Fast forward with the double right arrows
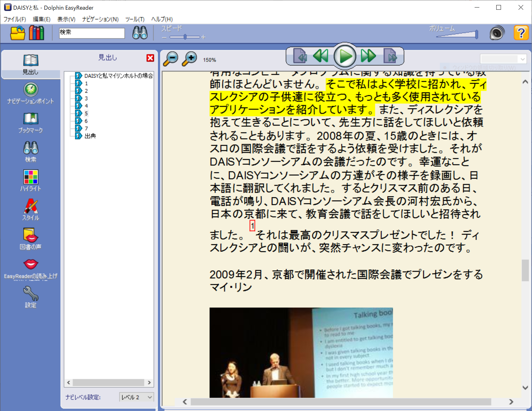The width and height of the screenshot is (532, 411). click(x=368, y=56)
